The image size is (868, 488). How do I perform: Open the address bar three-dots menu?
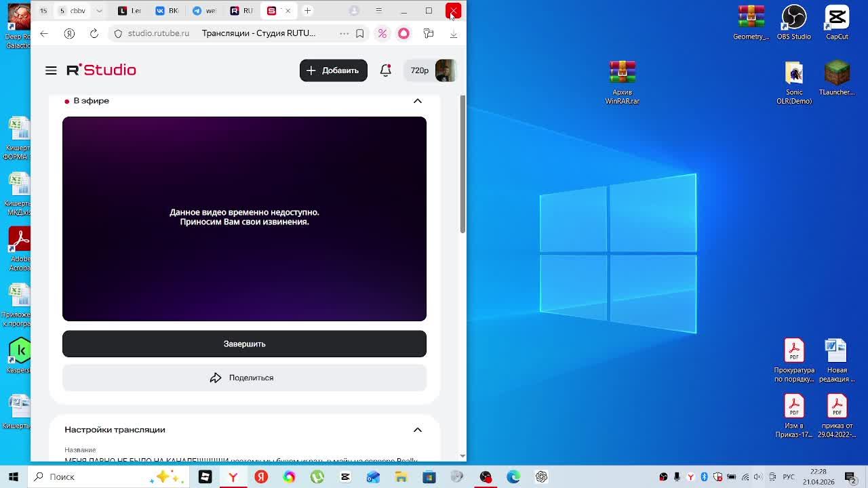[344, 33]
